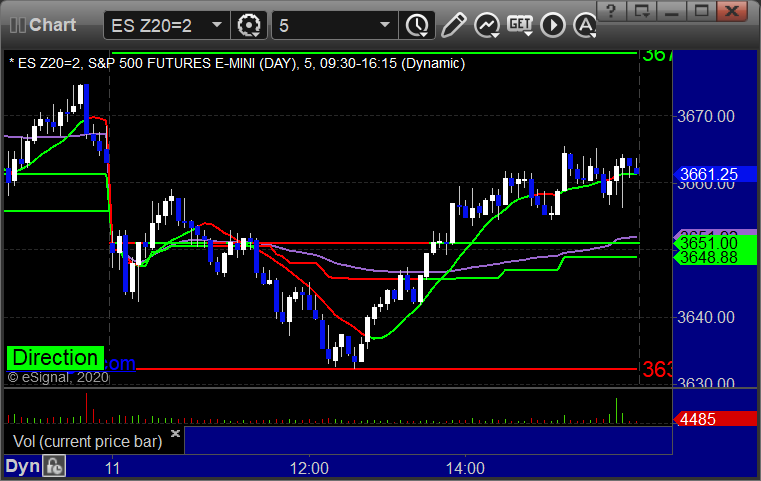Click the red 4485 volume marker

713,419
